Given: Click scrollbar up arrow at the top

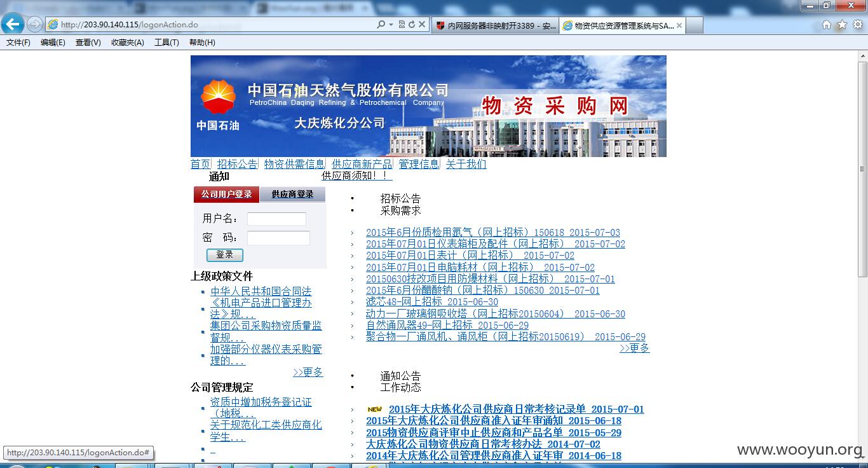Looking at the screenshot, I should coord(862,57).
